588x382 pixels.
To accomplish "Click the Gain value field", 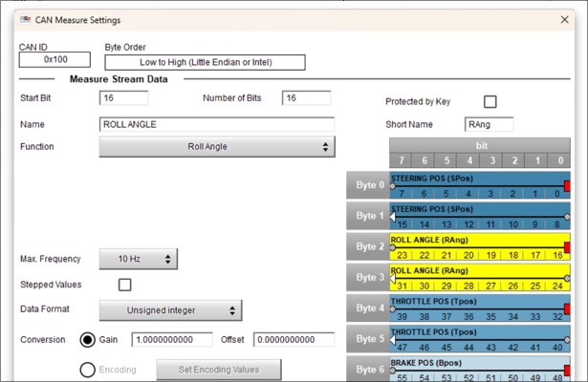I will (x=173, y=340).
